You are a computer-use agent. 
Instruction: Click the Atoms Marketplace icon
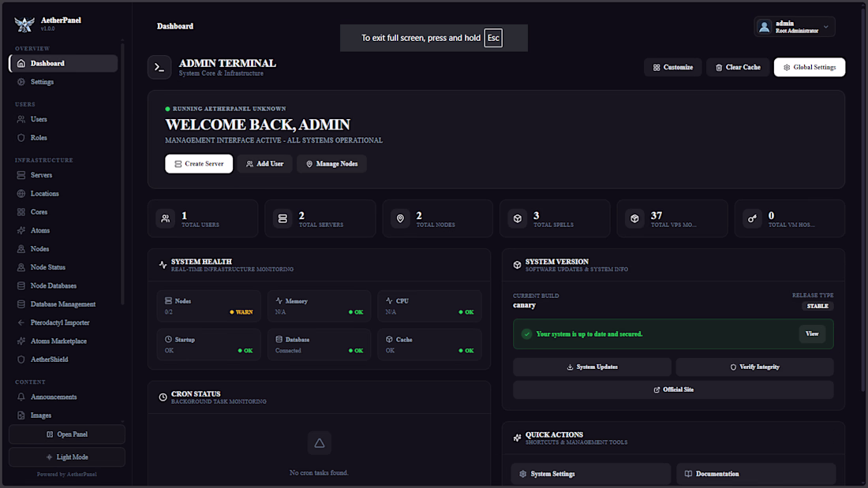point(21,341)
